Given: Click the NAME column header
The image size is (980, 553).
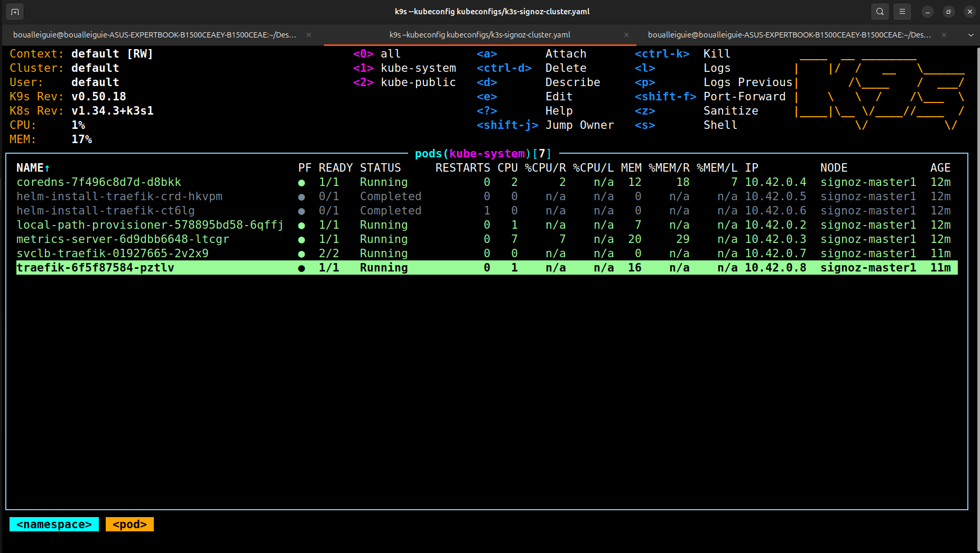Looking at the screenshot, I should coord(33,168).
